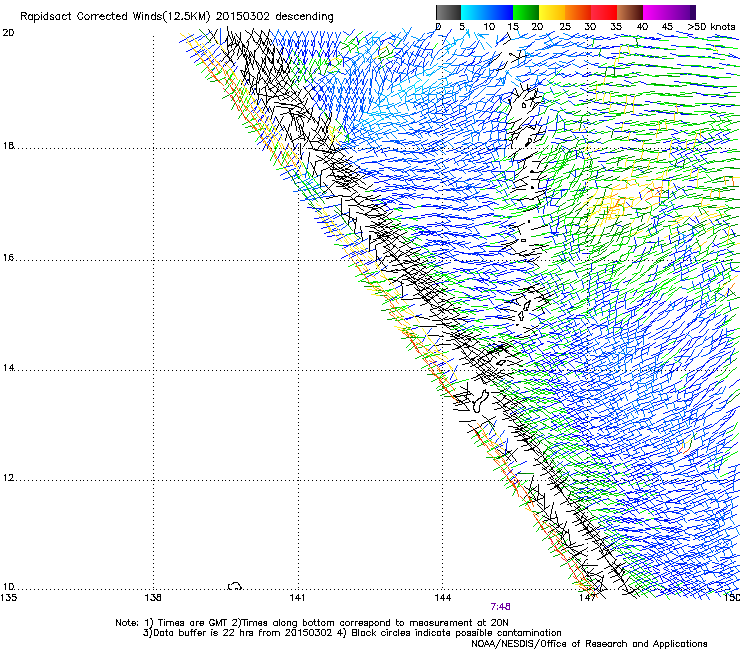The image size is (740, 650).
Task: Click the small island outline at 10N 140E
Action: tap(235, 586)
